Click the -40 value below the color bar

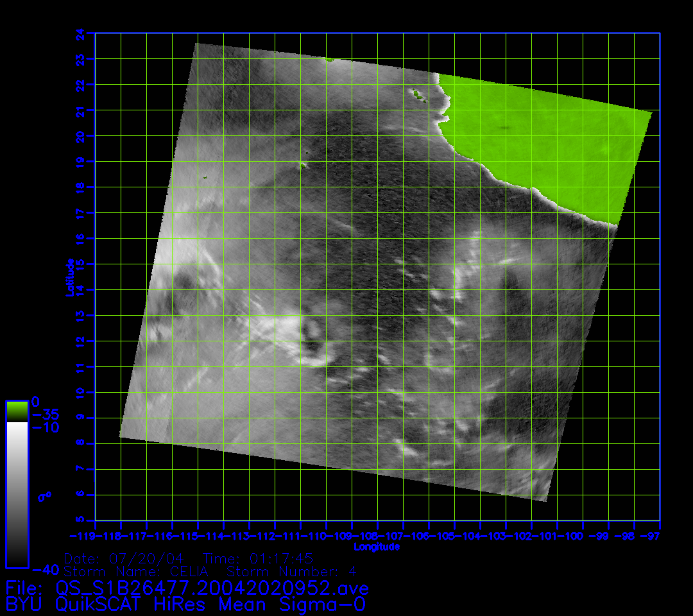(45, 569)
